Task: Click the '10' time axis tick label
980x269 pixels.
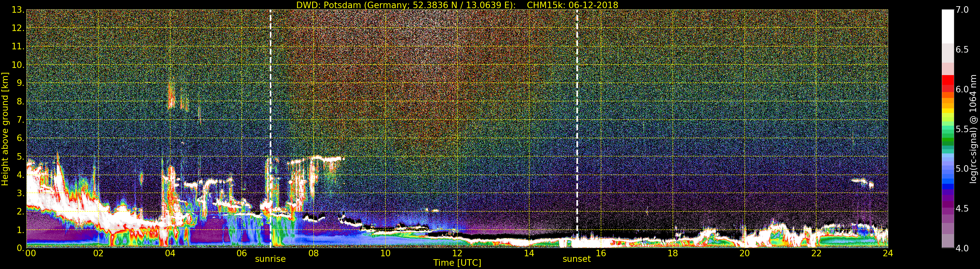Action: click(x=385, y=253)
